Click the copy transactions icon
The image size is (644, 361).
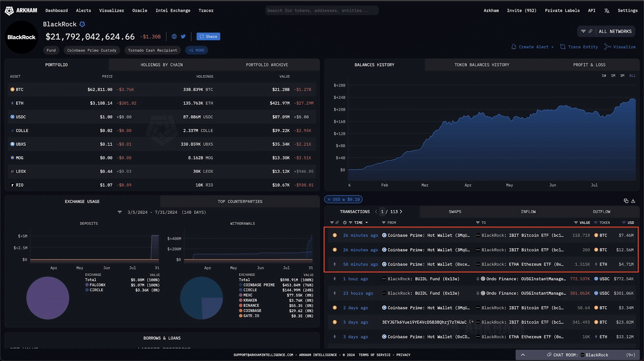click(x=626, y=201)
